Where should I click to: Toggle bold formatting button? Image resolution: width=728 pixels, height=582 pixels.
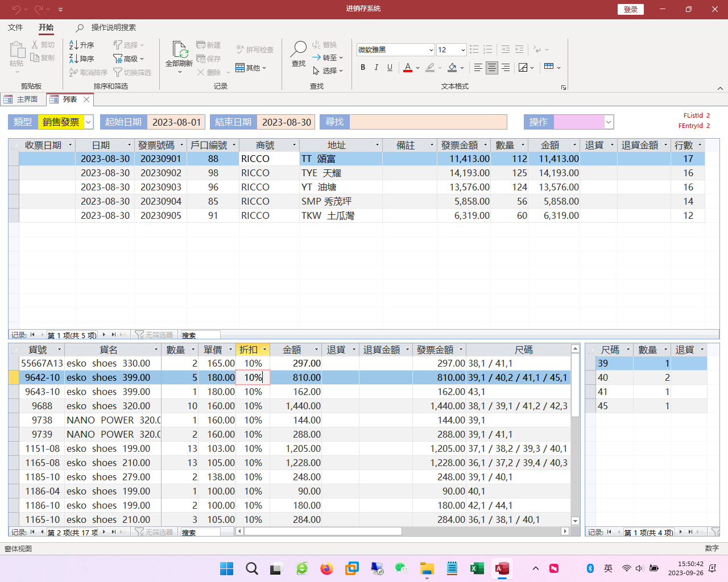point(363,68)
